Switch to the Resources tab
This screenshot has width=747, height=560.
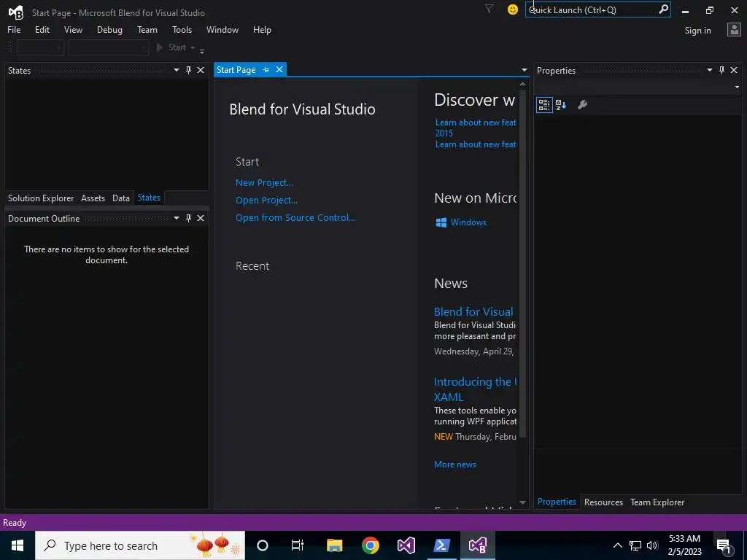(603, 502)
